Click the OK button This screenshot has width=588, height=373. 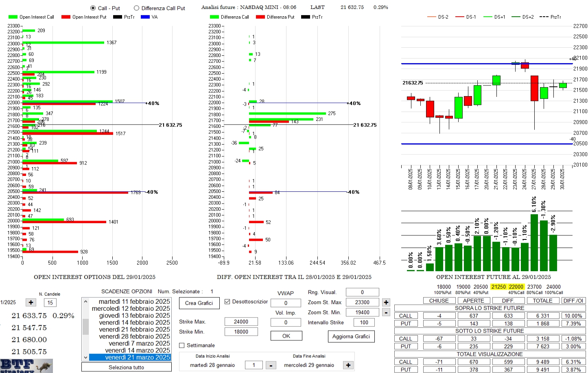point(286,336)
